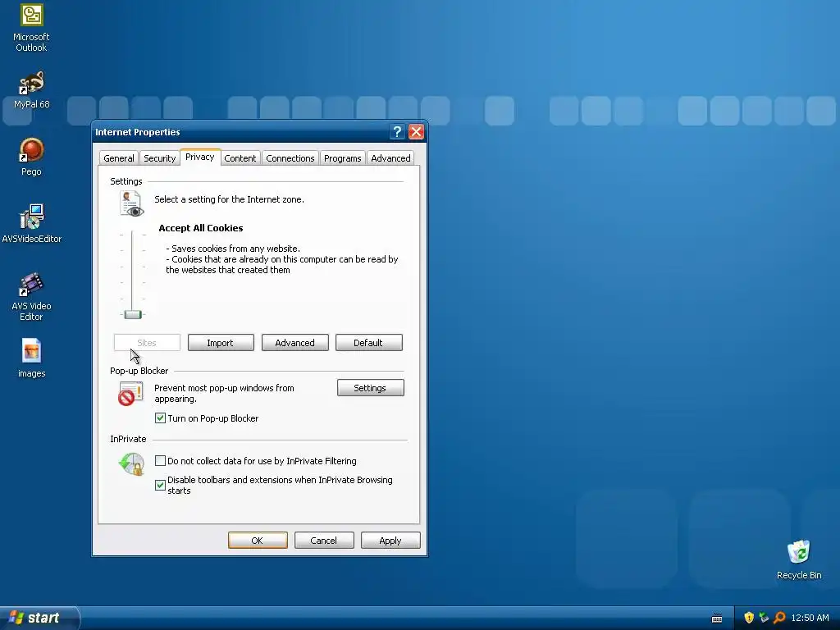Click Cancel in Internet Properties
Viewport: 840px width, 630px height.
324,541
